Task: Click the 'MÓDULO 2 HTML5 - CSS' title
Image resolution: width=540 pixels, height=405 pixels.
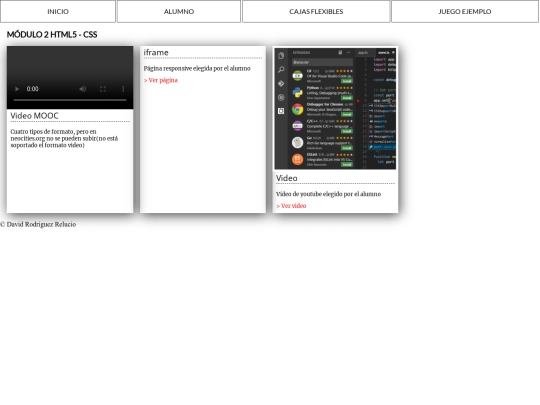Action: [52, 34]
